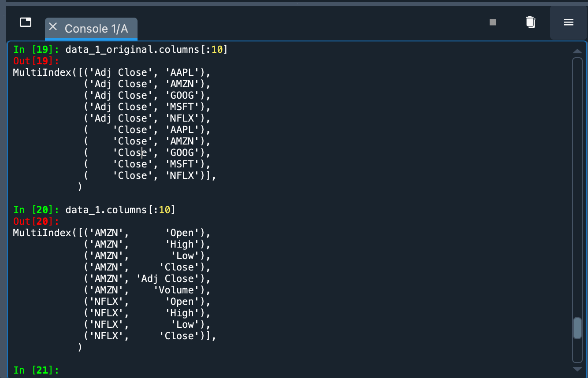The width and height of the screenshot is (588, 378).
Task: Click the ('Adj Close', 'AAPL') output line
Action: pyautogui.click(x=145, y=72)
